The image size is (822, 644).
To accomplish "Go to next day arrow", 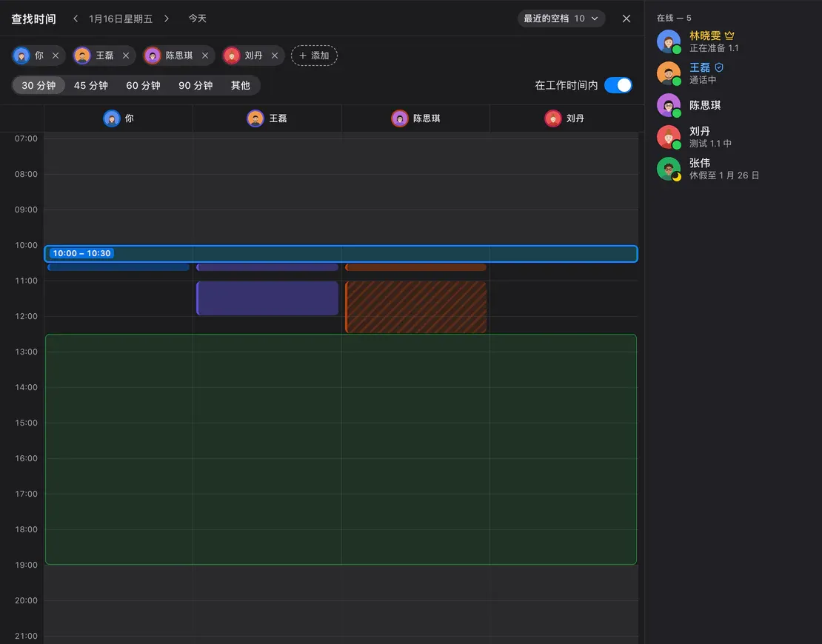I will pyautogui.click(x=166, y=19).
